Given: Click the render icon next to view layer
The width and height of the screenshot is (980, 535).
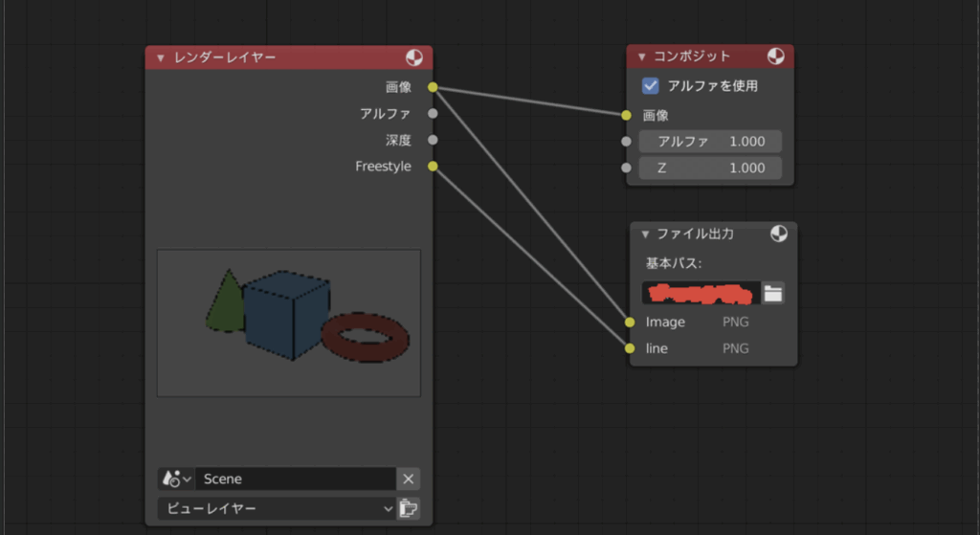Looking at the screenshot, I should click(409, 508).
